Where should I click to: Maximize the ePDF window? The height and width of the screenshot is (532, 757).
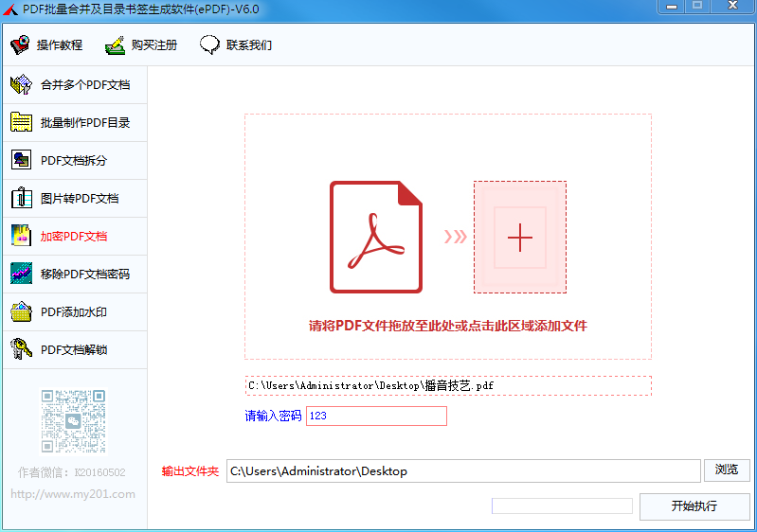pyautogui.click(x=697, y=7)
